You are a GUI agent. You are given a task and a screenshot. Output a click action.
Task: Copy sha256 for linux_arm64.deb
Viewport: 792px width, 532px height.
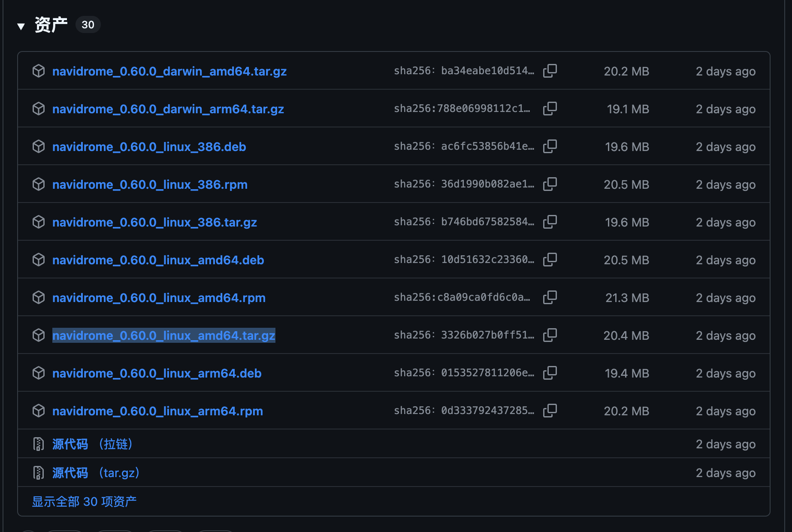point(550,373)
